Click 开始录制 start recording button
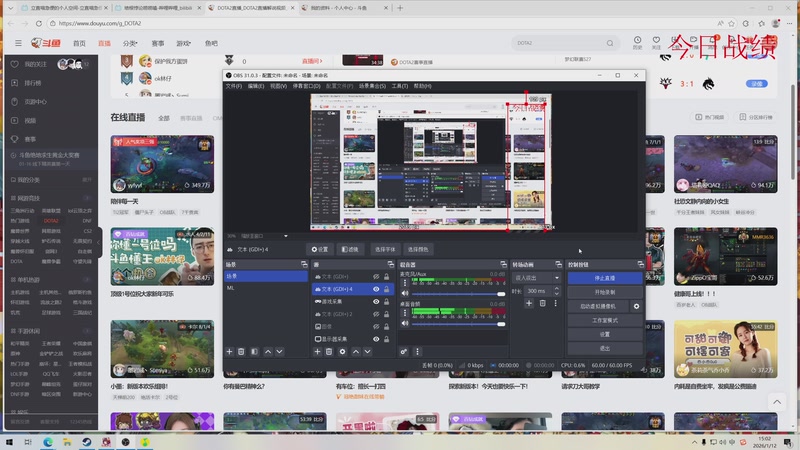The image size is (800, 450). (x=605, y=292)
